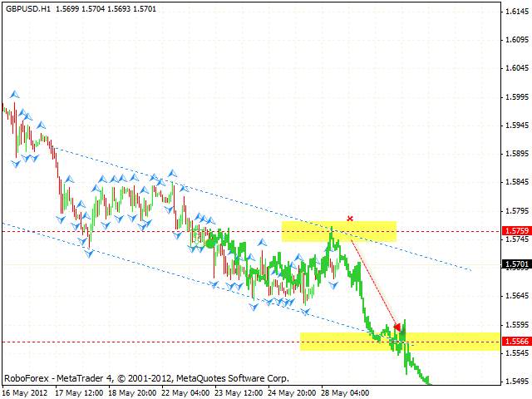Click the red X marker above the yellow zone
The height and width of the screenshot is (399, 532).
(x=350, y=219)
